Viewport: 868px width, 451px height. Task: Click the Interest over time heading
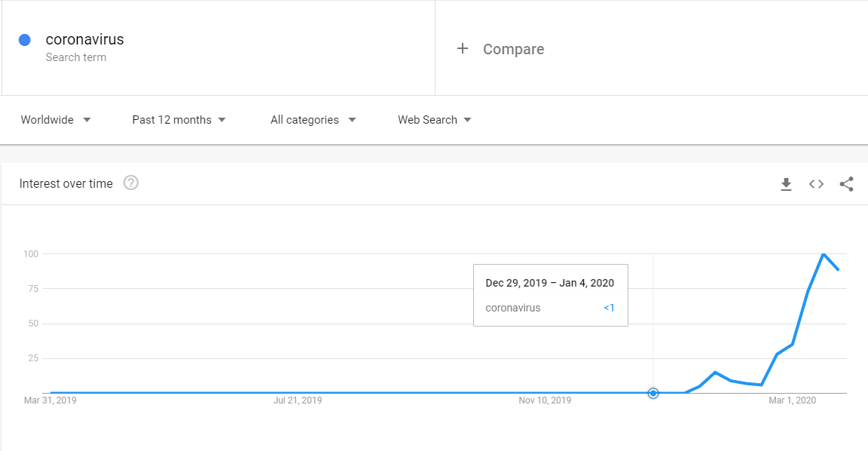(66, 183)
